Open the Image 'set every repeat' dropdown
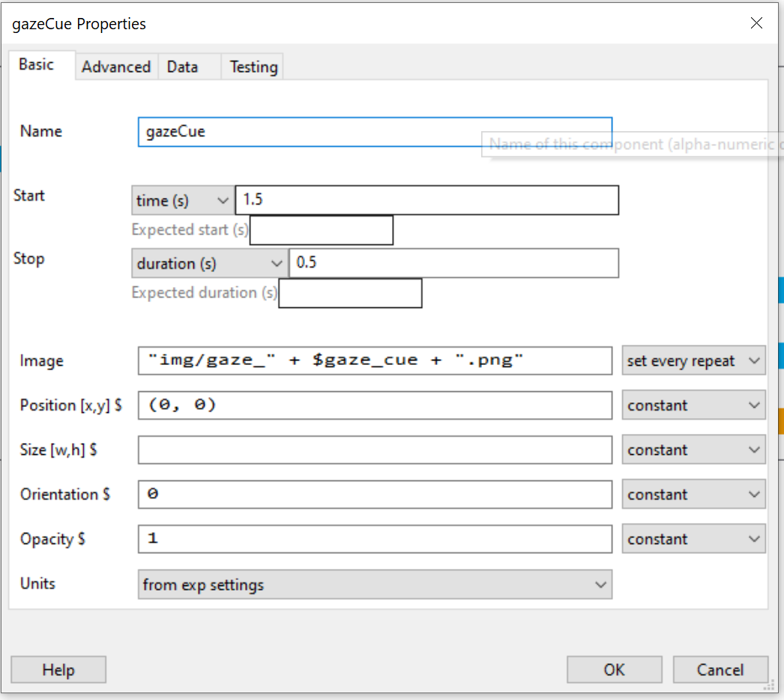Viewport: 784px width, 700px height. point(693,360)
